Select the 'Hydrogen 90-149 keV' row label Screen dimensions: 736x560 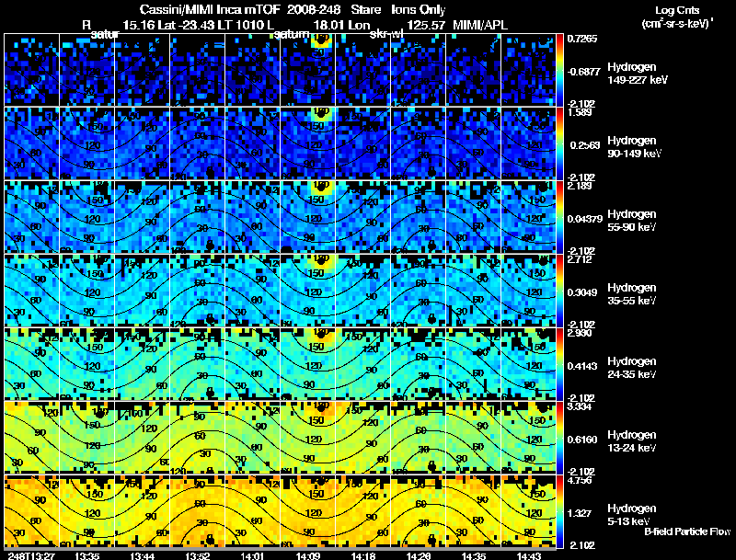pos(635,147)
